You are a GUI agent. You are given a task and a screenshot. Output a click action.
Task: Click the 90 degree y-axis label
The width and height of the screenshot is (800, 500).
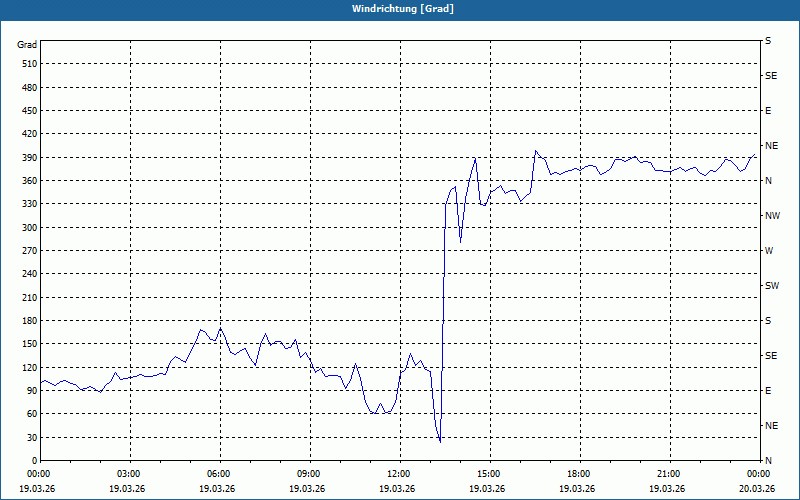(30, 391)
